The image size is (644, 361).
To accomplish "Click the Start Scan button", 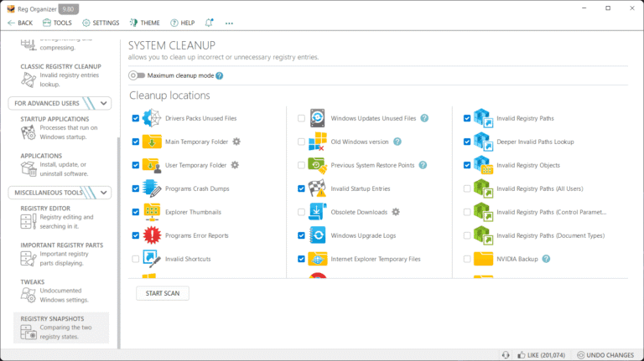I will [x=163, y=293].
